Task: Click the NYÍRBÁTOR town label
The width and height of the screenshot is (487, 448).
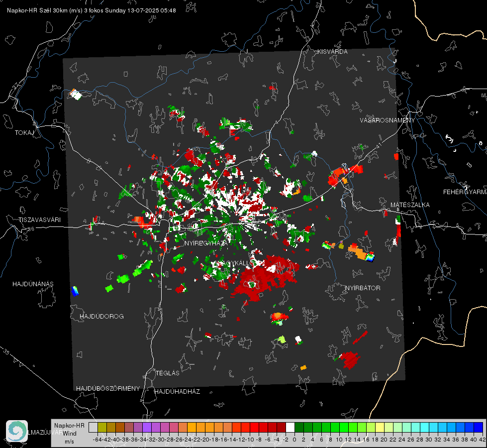Action: click(363, 288)
